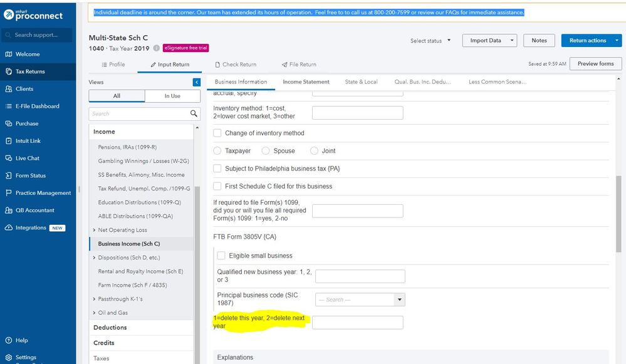Click the Preview forms button
626x364 pixels.
pyautogui.click(x=595, y=64)
